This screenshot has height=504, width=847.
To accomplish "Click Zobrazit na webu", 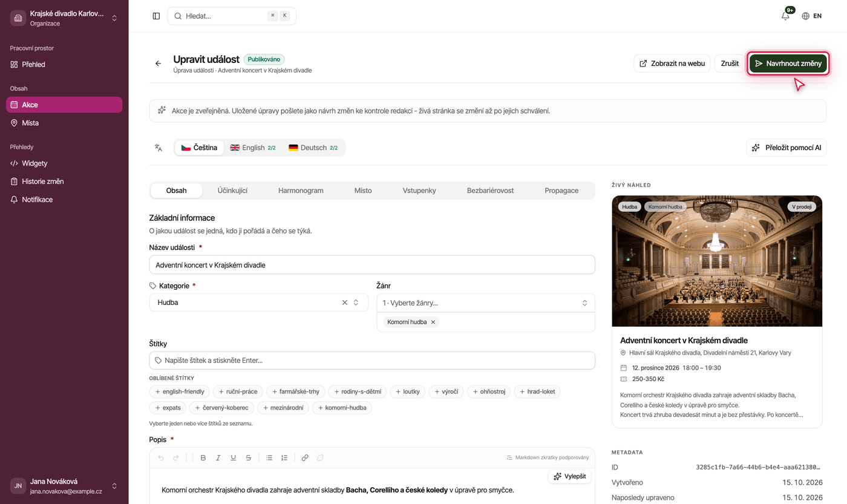I will click(x=672, y=64).
